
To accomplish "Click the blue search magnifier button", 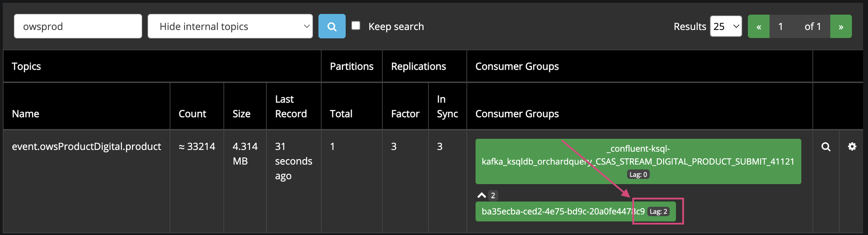I will (332, 26).
